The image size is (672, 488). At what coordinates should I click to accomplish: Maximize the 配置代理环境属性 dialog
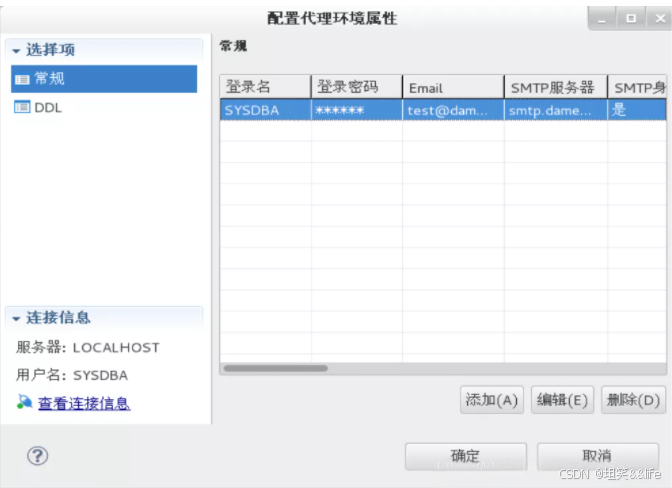[x=631, y=18]
